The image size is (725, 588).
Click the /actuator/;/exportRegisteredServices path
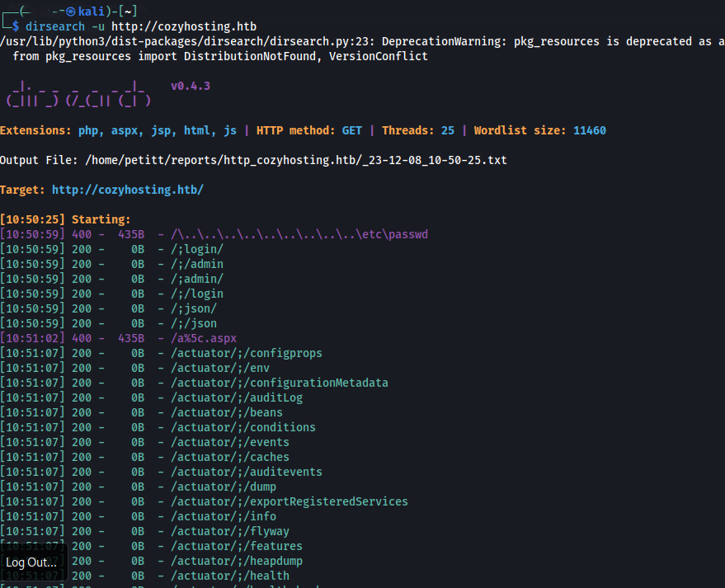(289, 501)
